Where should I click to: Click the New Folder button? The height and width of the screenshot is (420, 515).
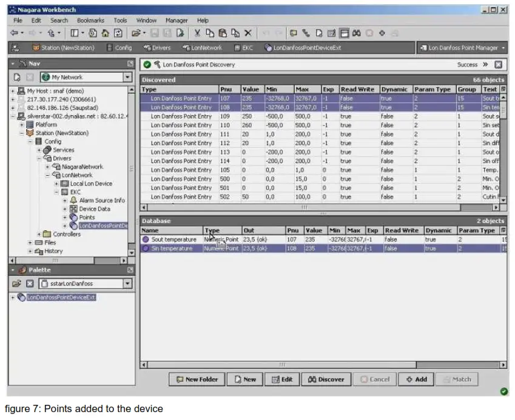click(197, 379)
